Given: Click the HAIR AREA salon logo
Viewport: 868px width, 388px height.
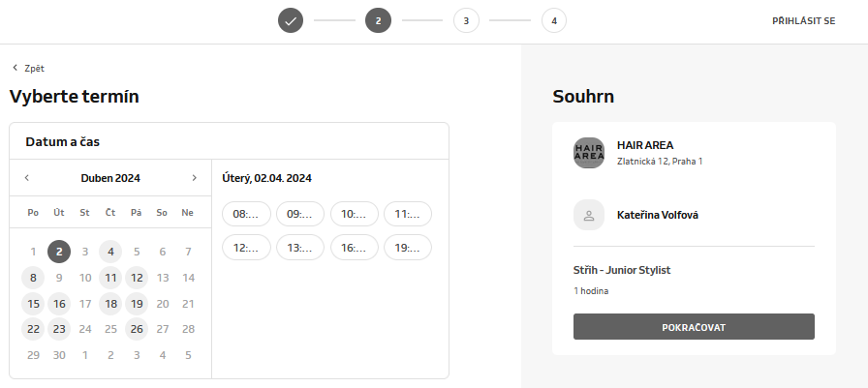Looking at the screenshot, I should click(589, 153).
